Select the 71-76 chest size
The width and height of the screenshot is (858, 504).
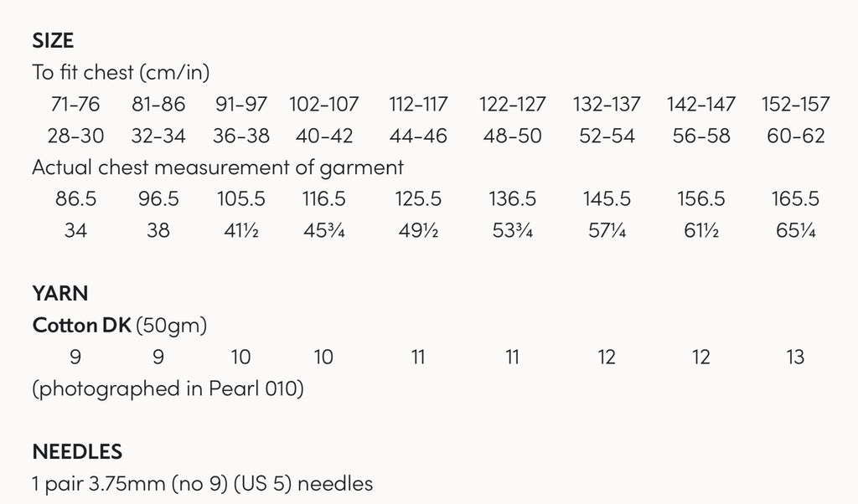tap(75, 104)
